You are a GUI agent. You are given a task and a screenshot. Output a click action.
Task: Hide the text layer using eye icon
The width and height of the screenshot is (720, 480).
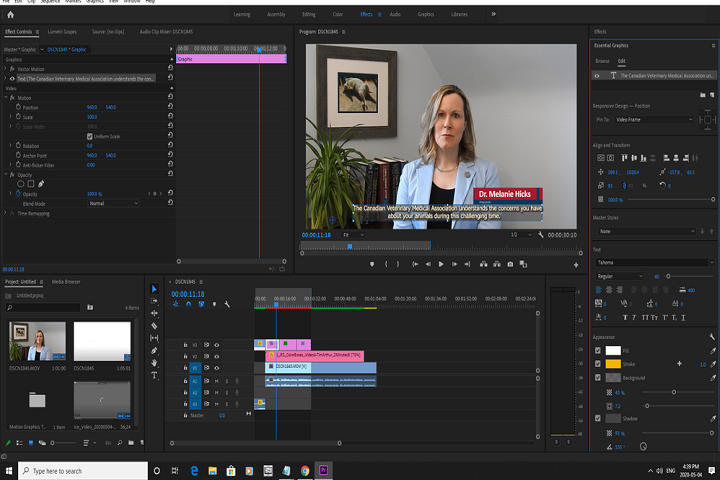(x=599, y=75)
